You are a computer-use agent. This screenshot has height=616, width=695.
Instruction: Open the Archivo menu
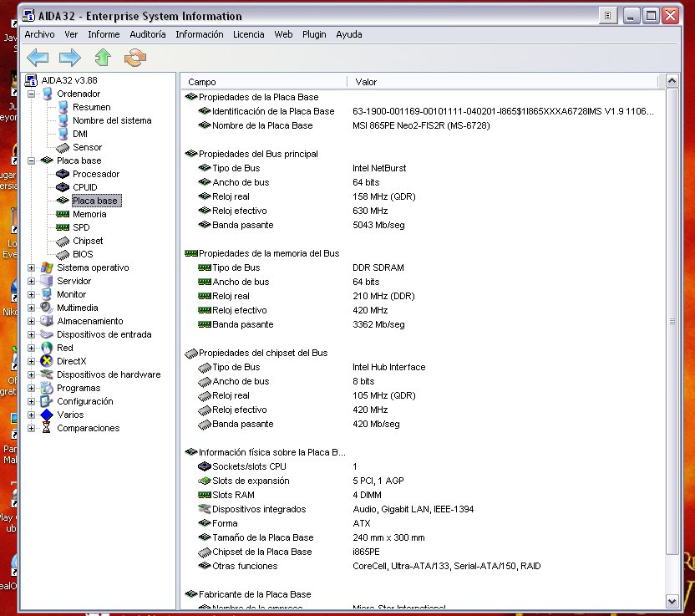[x=39, y=34]
